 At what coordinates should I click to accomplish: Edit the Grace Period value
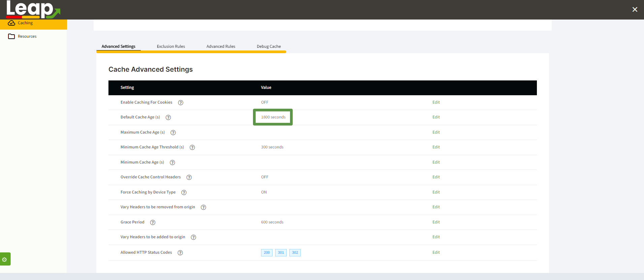coord(436,222)
